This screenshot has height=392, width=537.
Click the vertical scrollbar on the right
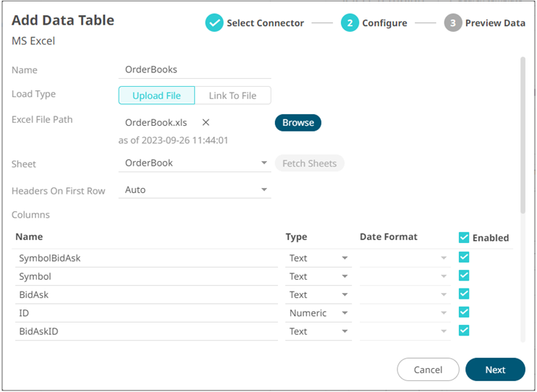(x=522, y=137)
